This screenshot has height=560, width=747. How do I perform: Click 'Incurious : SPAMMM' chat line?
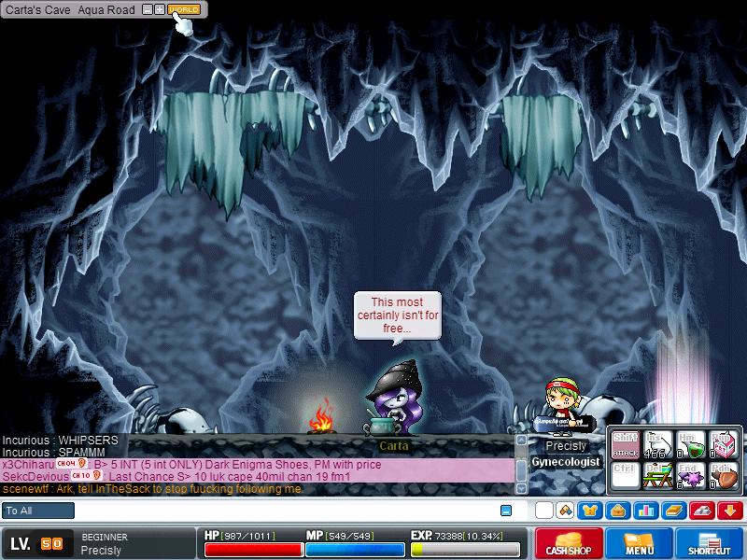point(54,452)
